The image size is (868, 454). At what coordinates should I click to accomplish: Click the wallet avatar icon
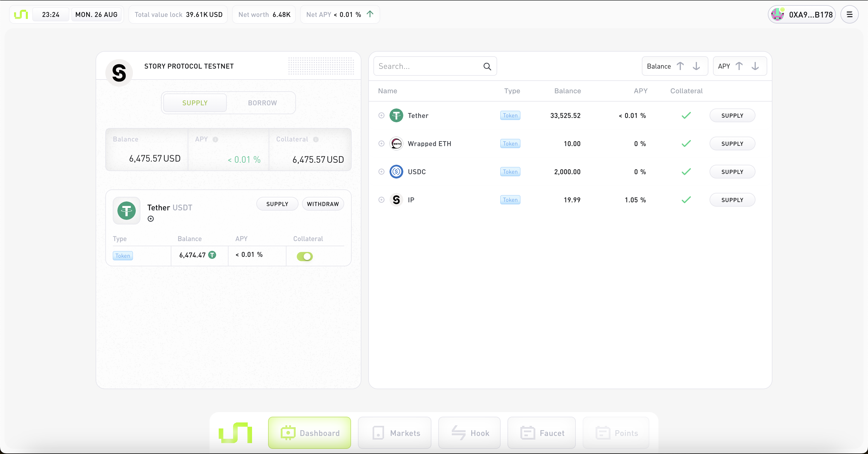[778, 14]
